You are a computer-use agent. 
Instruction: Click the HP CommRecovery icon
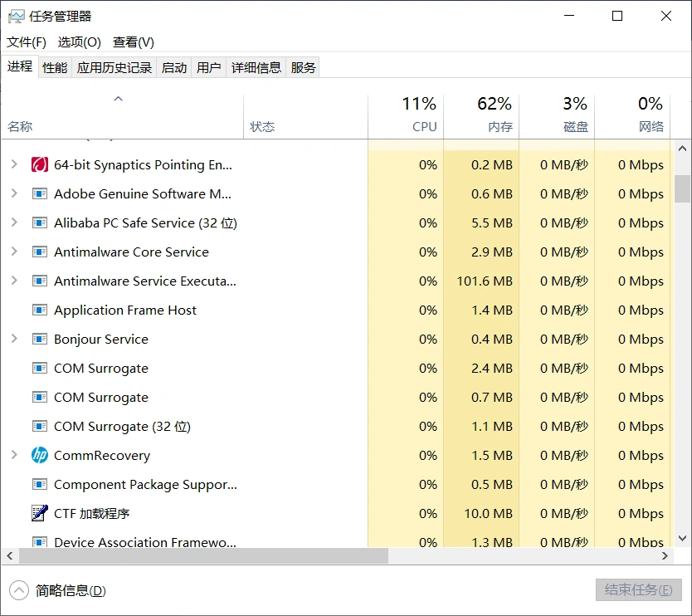[x=39, y=456]
